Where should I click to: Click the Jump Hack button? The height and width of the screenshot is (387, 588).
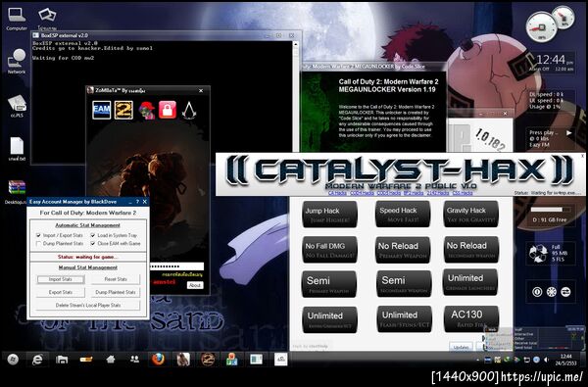pyautogui.click(x=329, y=215)
